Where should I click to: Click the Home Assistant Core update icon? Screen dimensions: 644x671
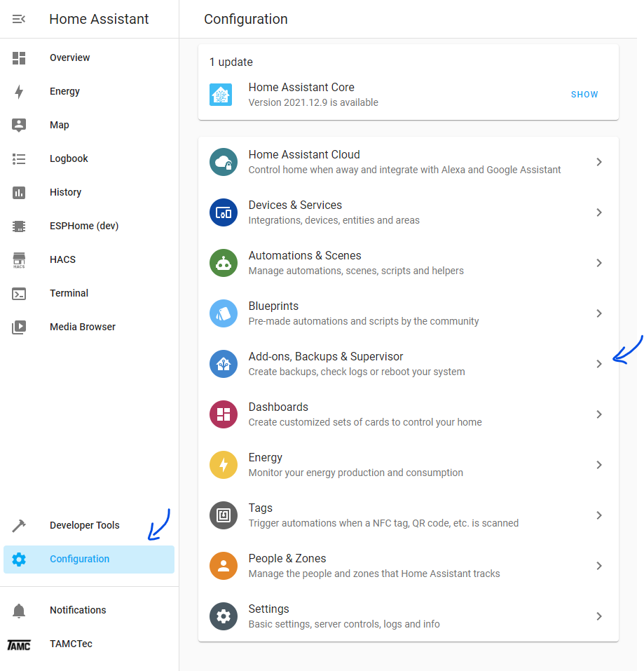[221, 95]
